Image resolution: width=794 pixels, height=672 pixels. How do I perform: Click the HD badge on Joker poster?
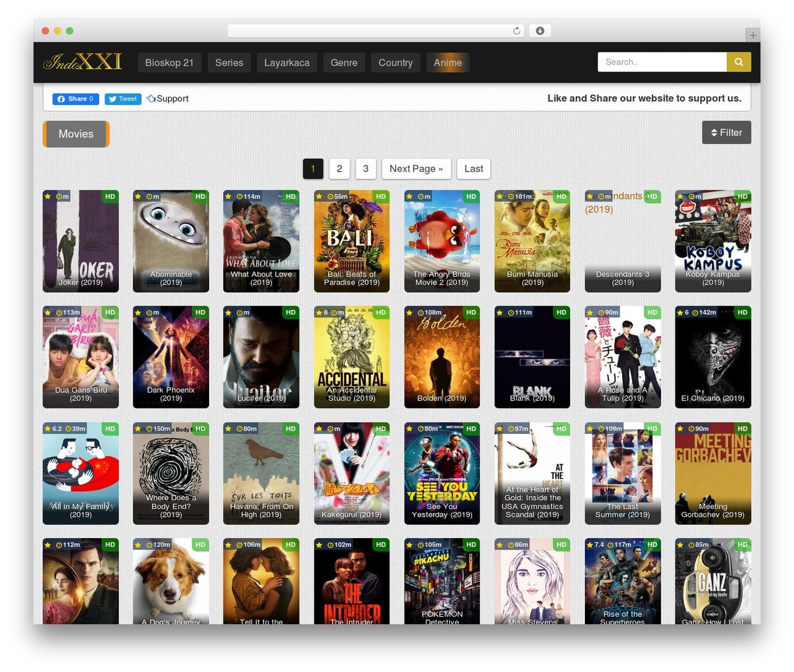pyautogui.click(x=110, y=197)
